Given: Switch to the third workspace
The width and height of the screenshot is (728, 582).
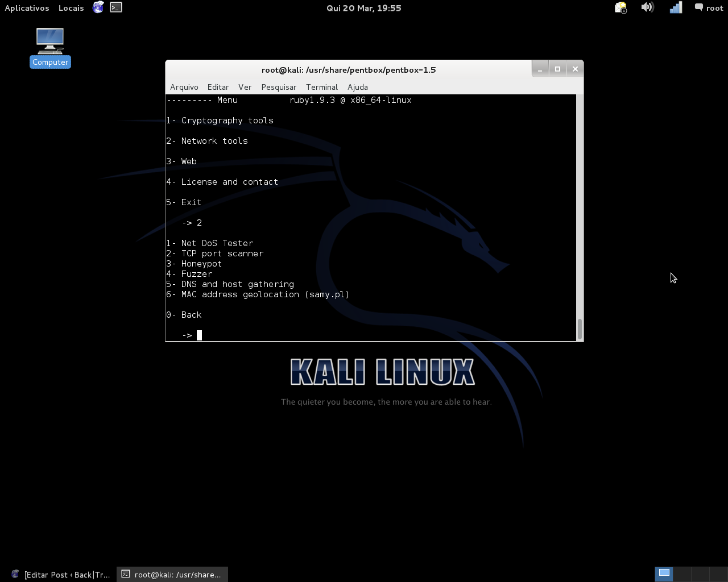Looking at the screenshot, I should tap(700, 573).
